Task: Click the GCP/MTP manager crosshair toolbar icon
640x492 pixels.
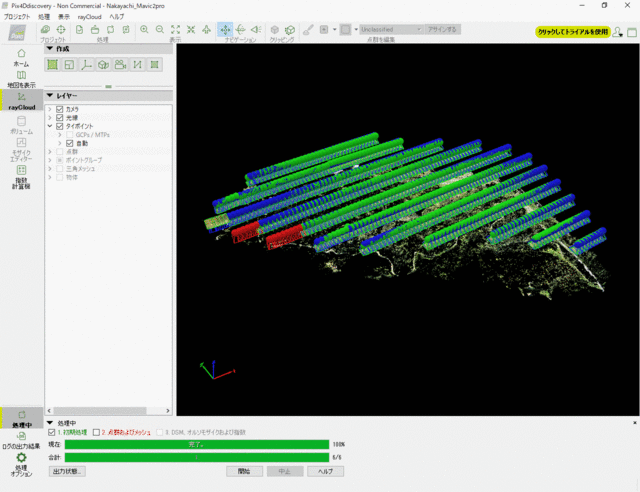Action: [61, 29]
